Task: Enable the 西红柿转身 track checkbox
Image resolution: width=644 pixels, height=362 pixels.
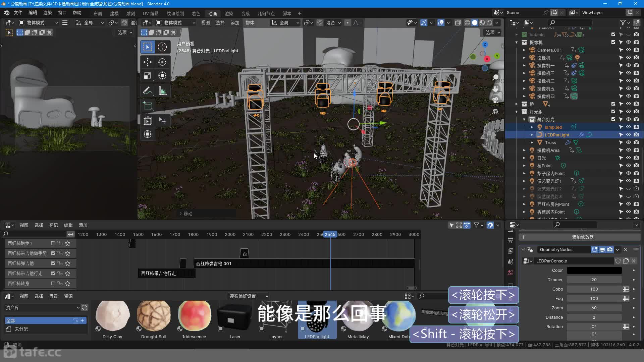Action: pyautogui.click(x=53, y=284)
